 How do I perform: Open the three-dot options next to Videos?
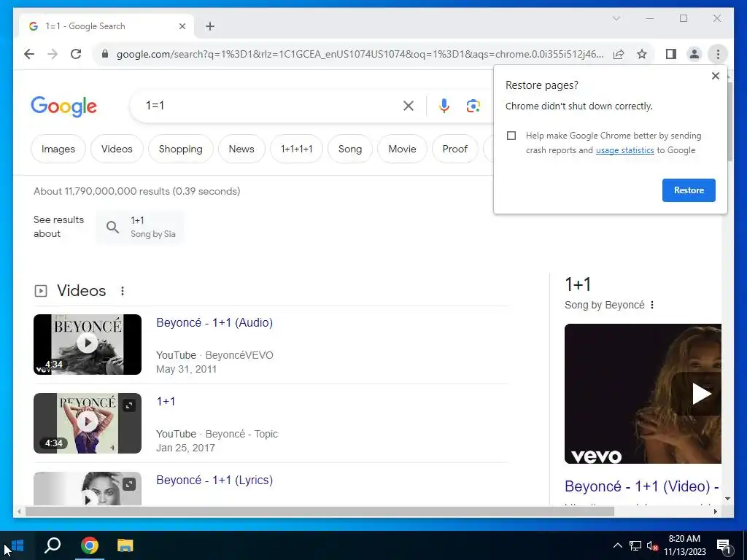click(x=123, y=290)
